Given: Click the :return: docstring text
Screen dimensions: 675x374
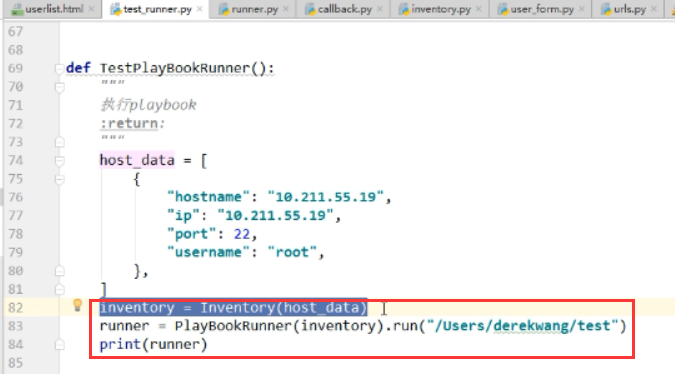Looking at the screenshot, I should click(x=132, y=124).
